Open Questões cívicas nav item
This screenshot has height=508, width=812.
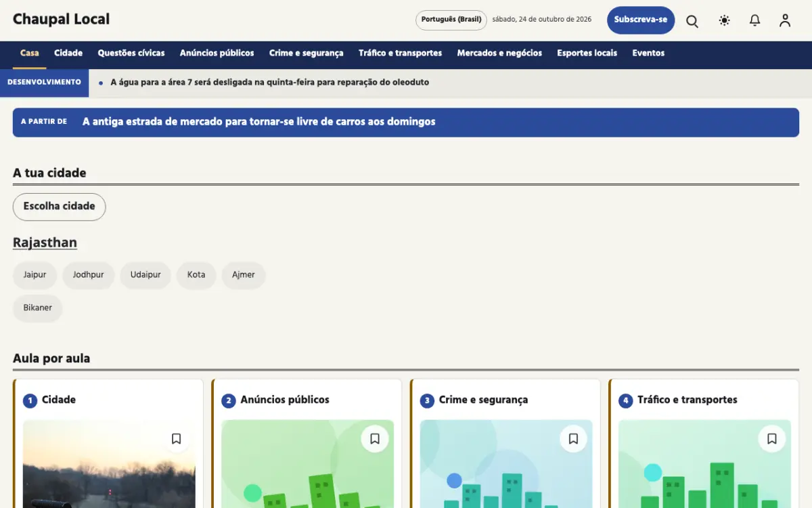pyautogui.click(x=131, y=54)
